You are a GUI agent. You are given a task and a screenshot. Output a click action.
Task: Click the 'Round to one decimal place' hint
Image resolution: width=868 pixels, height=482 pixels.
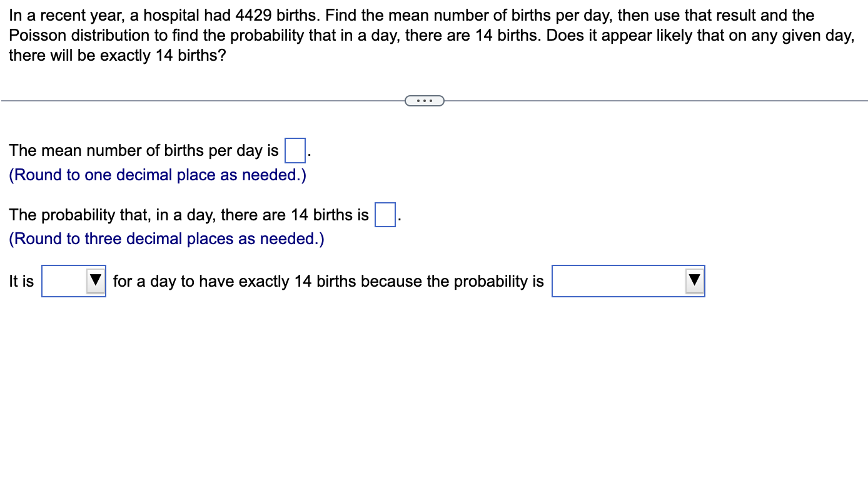point(156,175)
